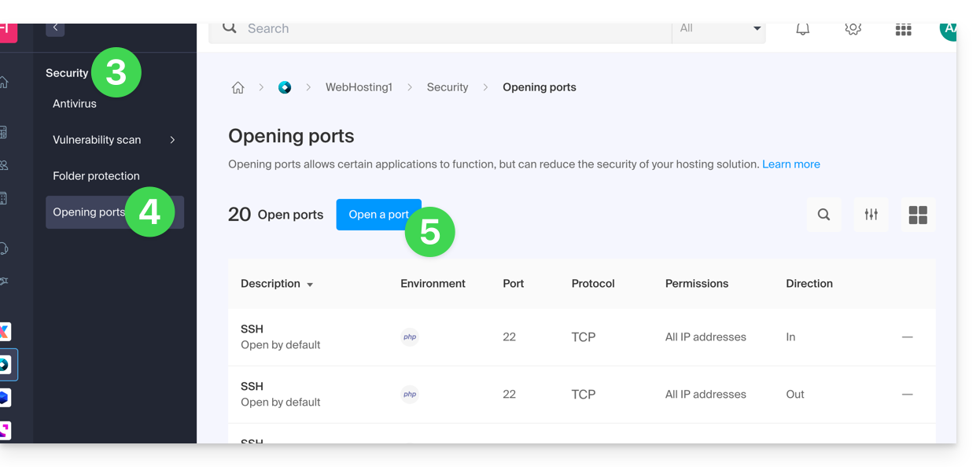Click the user avatar in top right
This screenshot has height=467, width=980.
(948, 30)
